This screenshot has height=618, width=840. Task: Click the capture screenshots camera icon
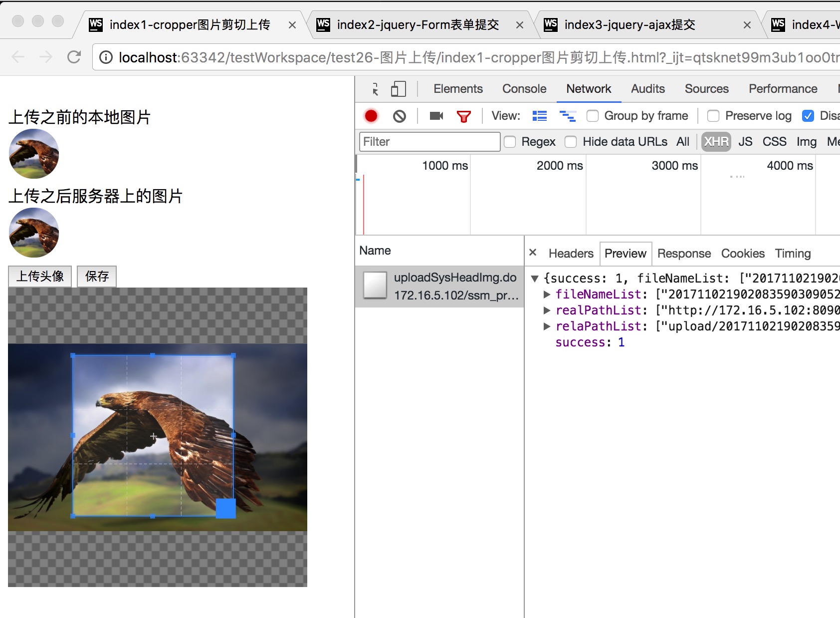pos(436,116)
